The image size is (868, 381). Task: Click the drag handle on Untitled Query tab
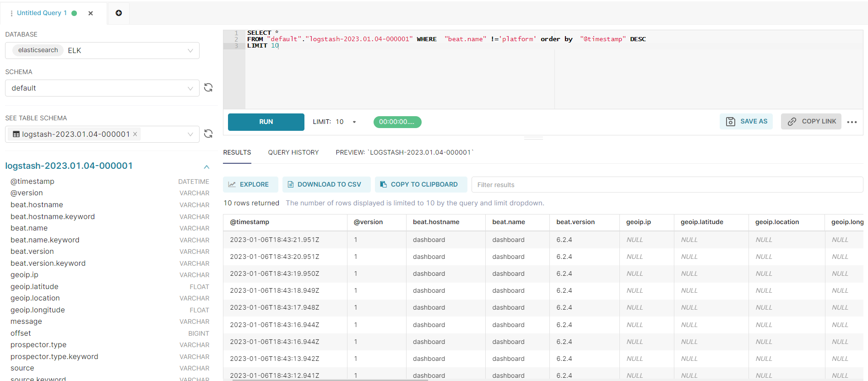point(11,13)
